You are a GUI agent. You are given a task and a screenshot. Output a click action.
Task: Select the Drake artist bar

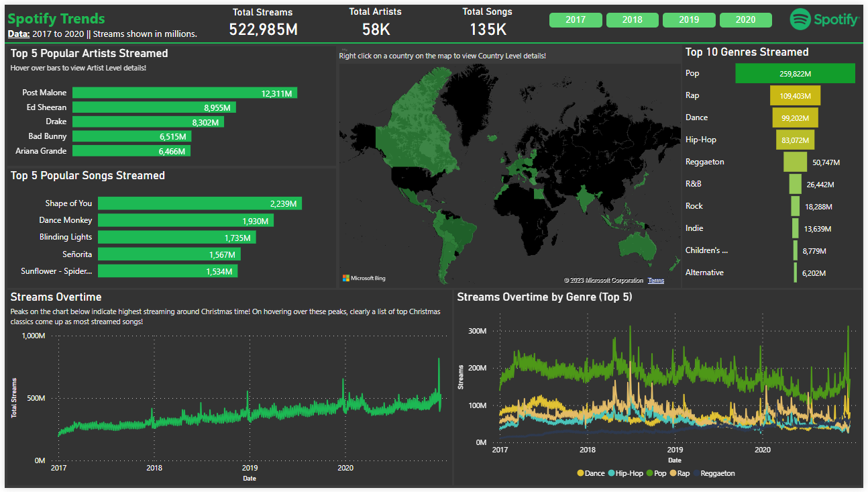(x=148, y=122)
